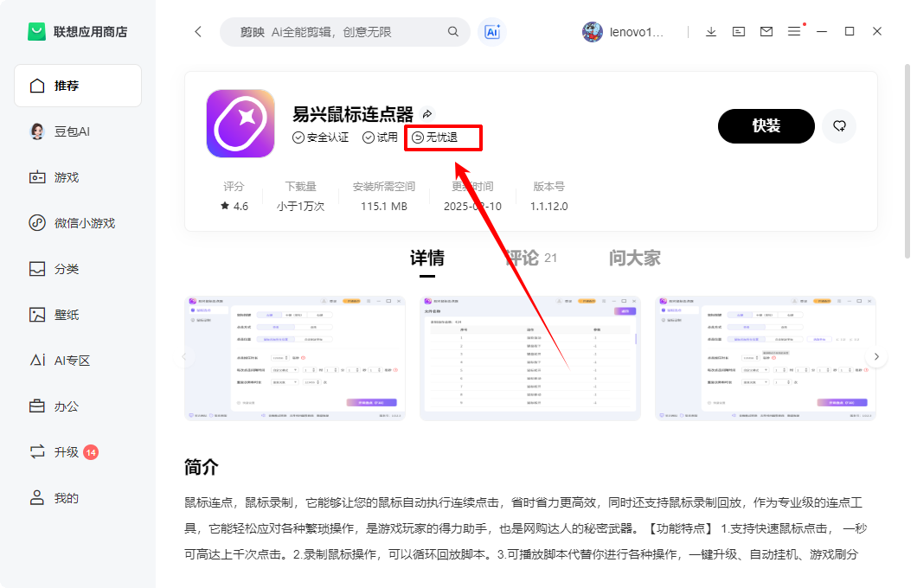Click the 小于1万次 download count
917x588 pixels.
coord(300,207)
